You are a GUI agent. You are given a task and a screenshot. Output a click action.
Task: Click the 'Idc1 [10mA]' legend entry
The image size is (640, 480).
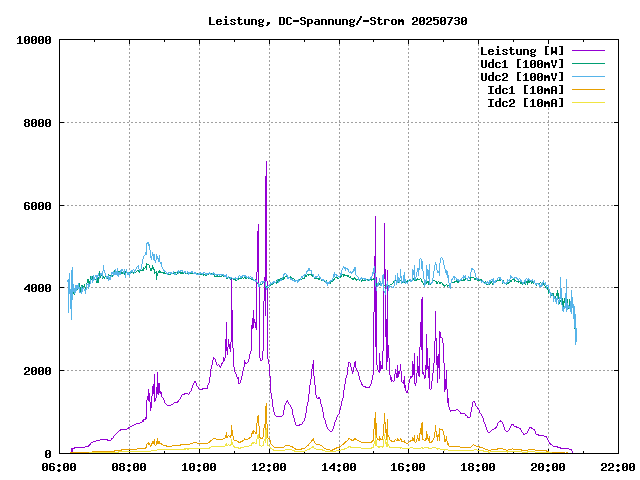525,90
